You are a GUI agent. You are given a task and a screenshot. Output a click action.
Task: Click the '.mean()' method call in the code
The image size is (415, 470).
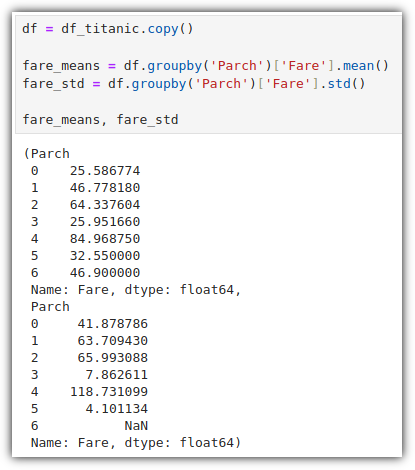pyautogui.click(x=362, y=66)
